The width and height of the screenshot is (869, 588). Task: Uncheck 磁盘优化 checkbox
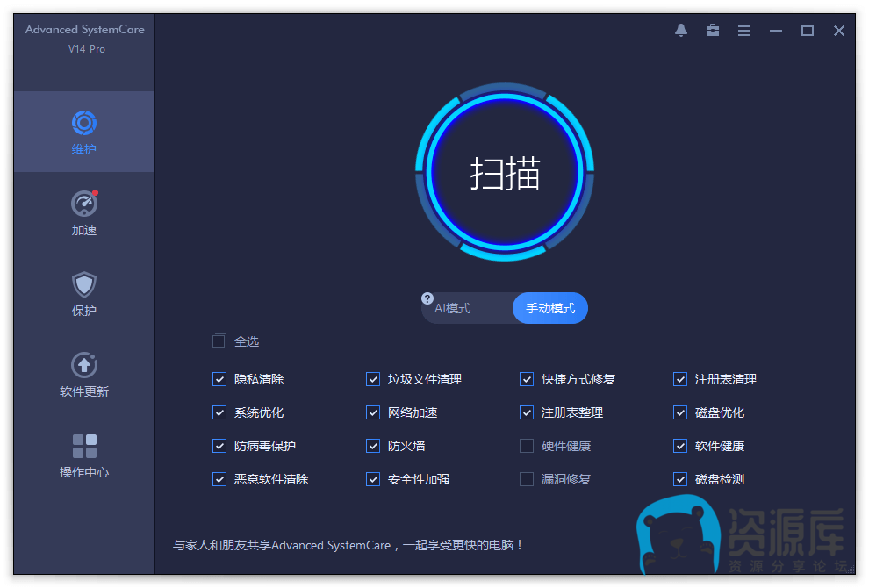click(680, 412)
